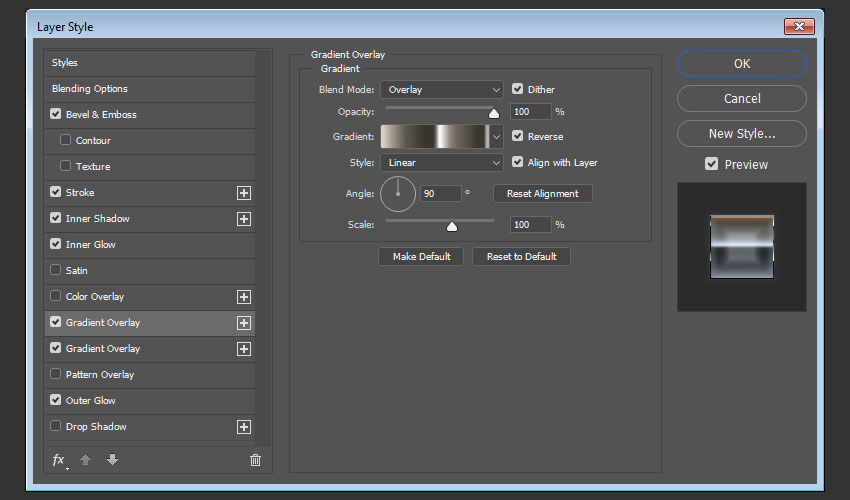Disable the Dither checkbox
850x500 pixels.
(x=518, y=89)
